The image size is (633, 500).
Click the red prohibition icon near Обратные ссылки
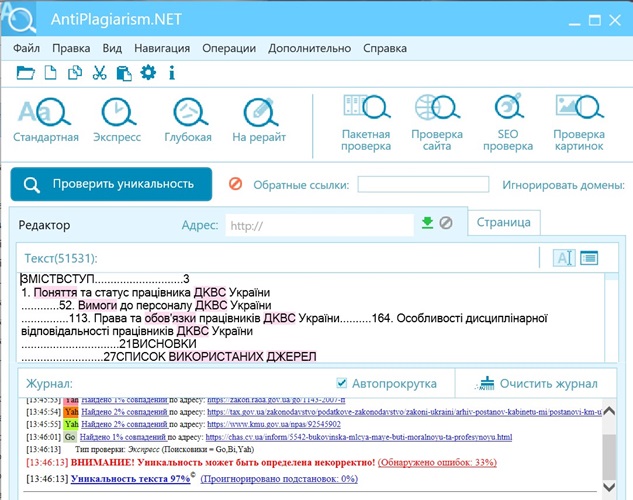pos(235,184)
